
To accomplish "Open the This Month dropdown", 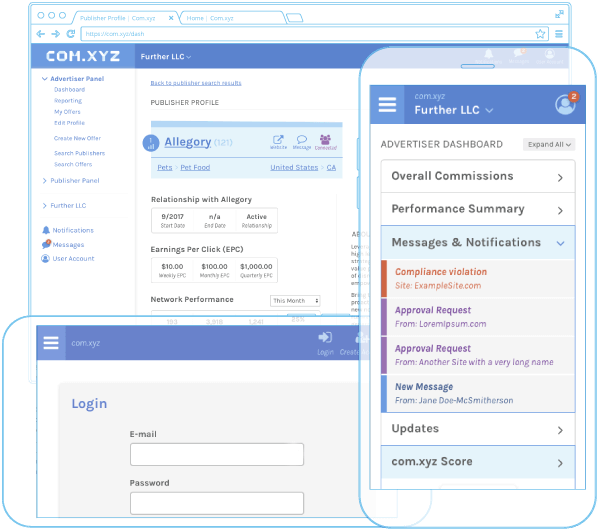I will pyautogui.click(x=295, y=301).
